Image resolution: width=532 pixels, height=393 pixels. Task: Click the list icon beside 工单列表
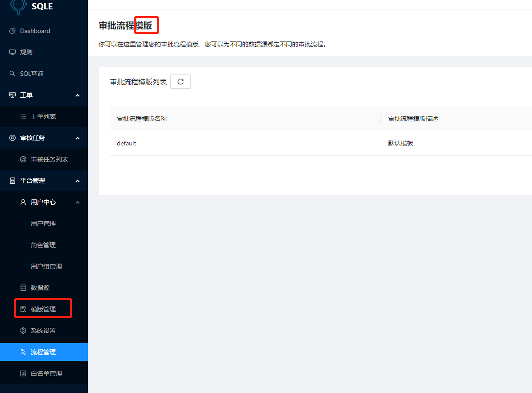tap(23, 116)
